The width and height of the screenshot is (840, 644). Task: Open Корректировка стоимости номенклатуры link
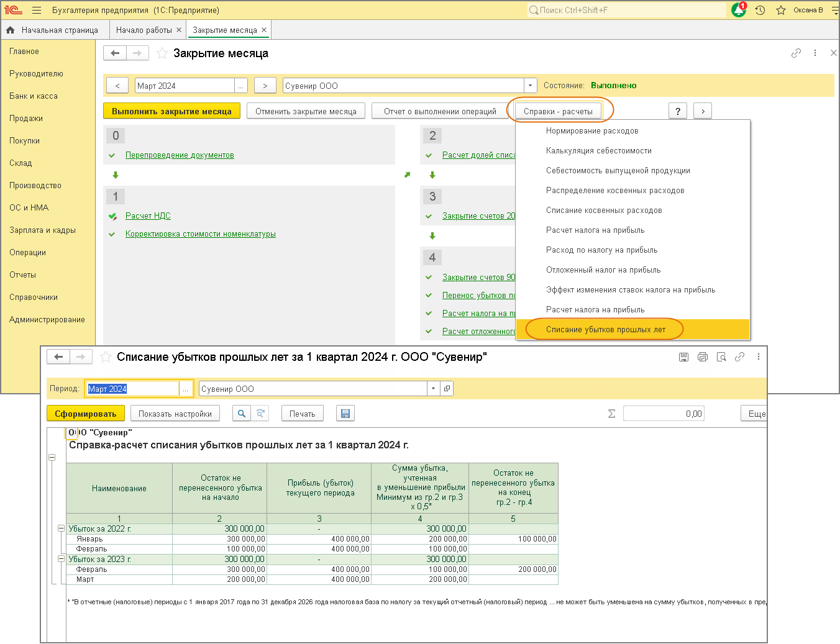tap(201, 234)
